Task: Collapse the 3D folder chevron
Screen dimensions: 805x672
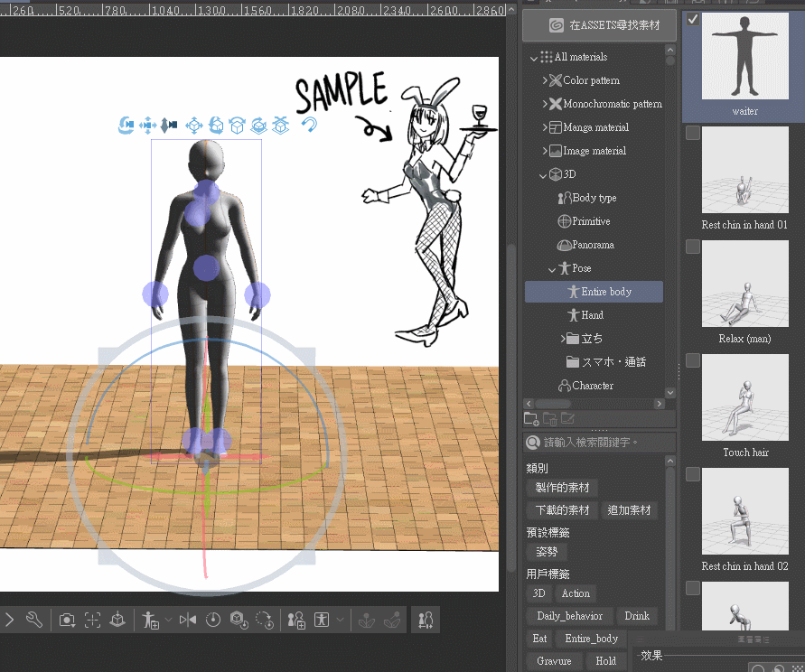Action: (x=543, y=175)
